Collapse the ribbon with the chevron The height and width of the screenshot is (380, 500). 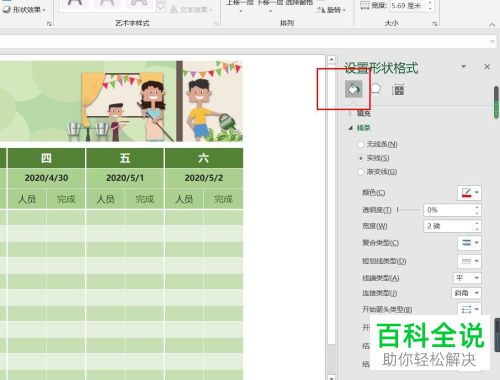[492, 24]
